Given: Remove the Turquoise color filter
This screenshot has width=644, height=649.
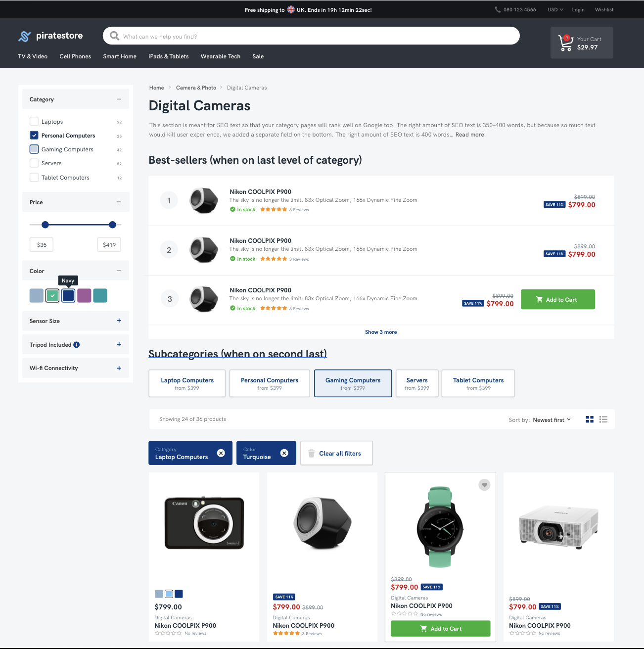Looking at the screenshot, I should [x=284, y=453].
